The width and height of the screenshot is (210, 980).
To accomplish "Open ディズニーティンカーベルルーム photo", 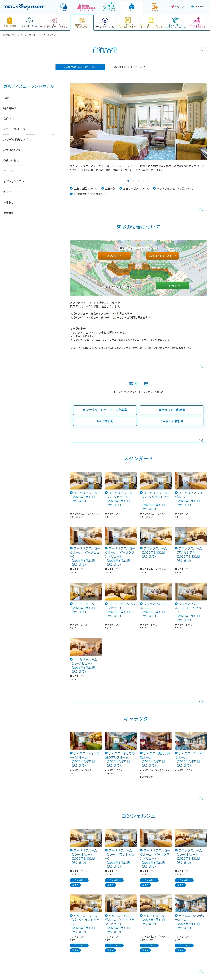I will [86, 741].
